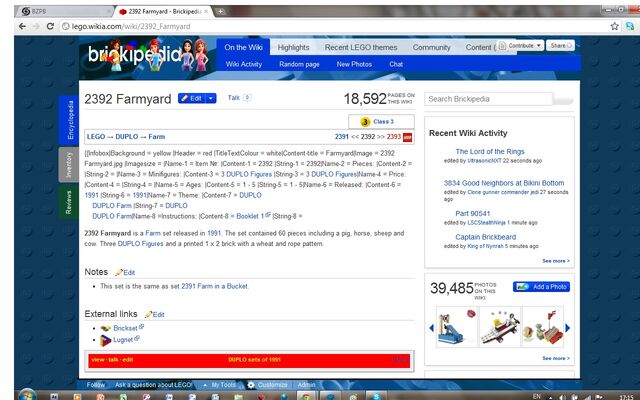Click the Brickset brick icon
Image resolution: width=640 pixels, height=400 pixels.
pos(106,329)
